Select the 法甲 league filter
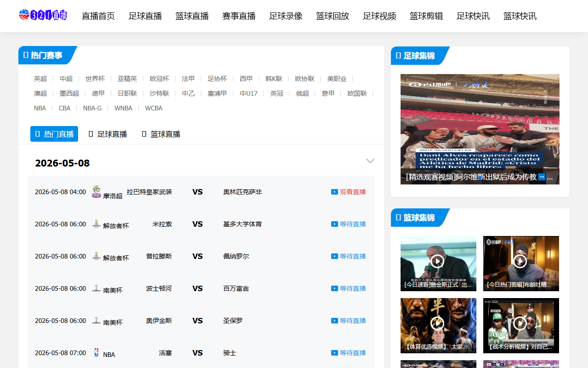This screenshot has height=368, width=588. coord(188,79)
